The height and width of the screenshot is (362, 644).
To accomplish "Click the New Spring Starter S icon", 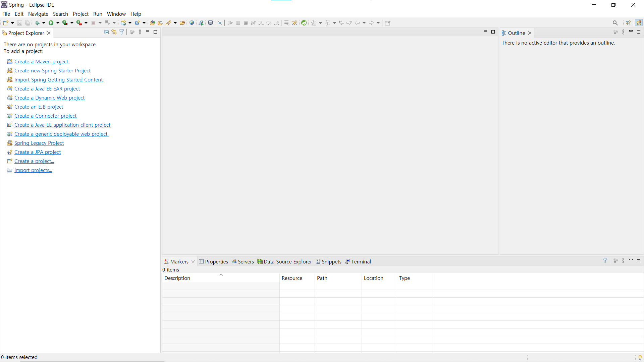I will (137, 23).
